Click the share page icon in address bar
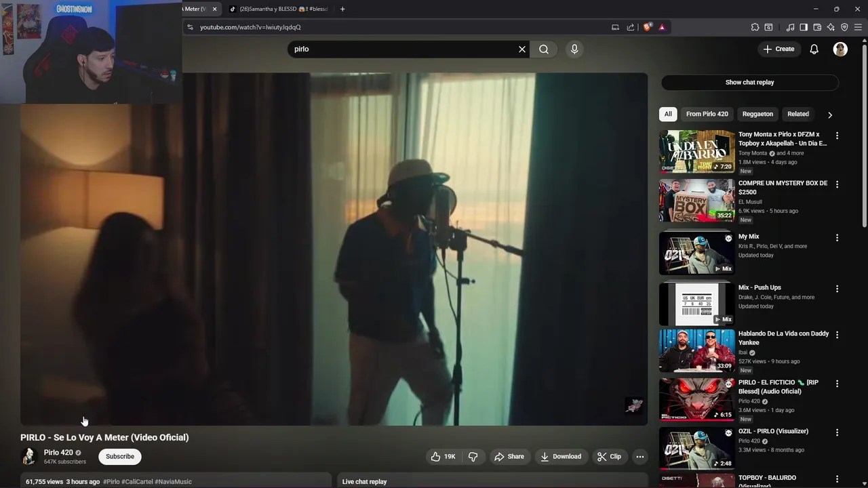This screenshot has height=488, width=868. (x=631, y=27)
